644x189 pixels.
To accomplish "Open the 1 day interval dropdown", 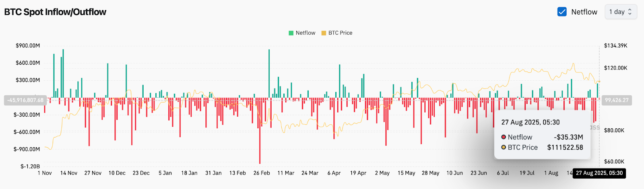I will point(620,12).
